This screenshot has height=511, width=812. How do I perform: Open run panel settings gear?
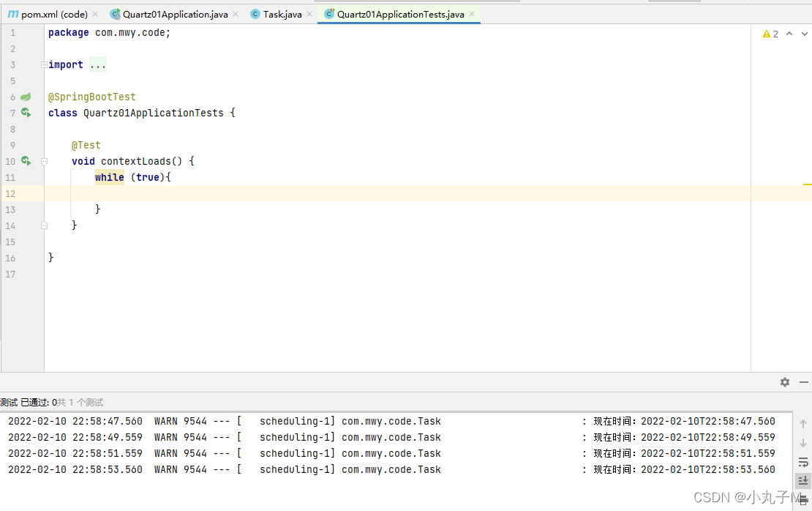coord(785,382)
